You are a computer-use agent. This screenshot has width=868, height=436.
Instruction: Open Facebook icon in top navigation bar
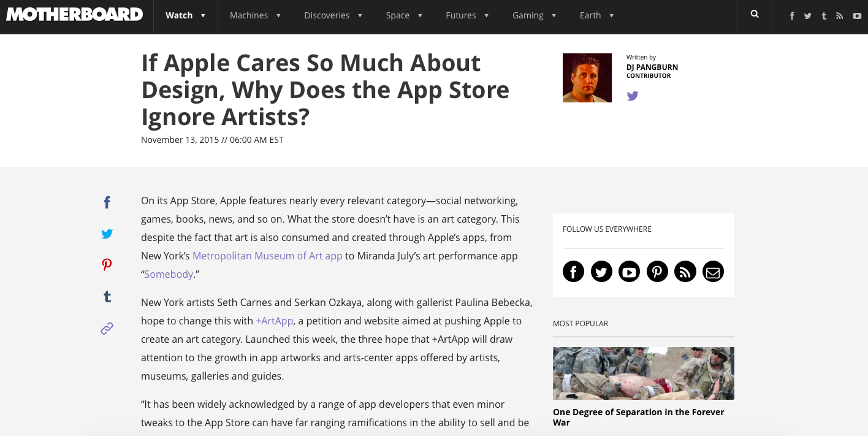click(x=792, y=16)
